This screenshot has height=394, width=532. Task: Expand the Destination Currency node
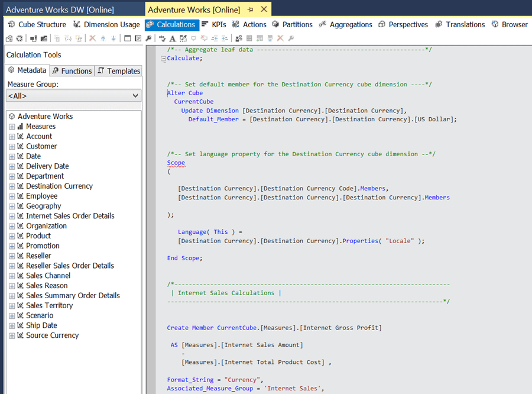(x=12, y=186)
